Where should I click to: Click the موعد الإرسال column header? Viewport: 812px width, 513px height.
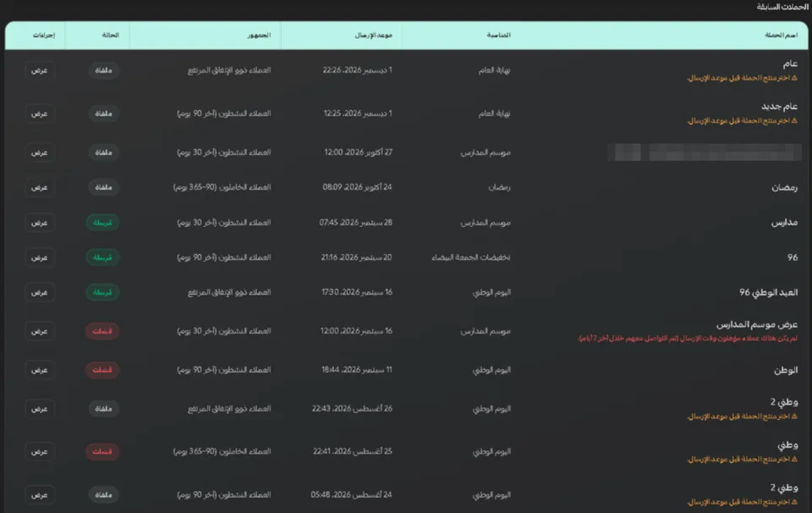point(373,35)
